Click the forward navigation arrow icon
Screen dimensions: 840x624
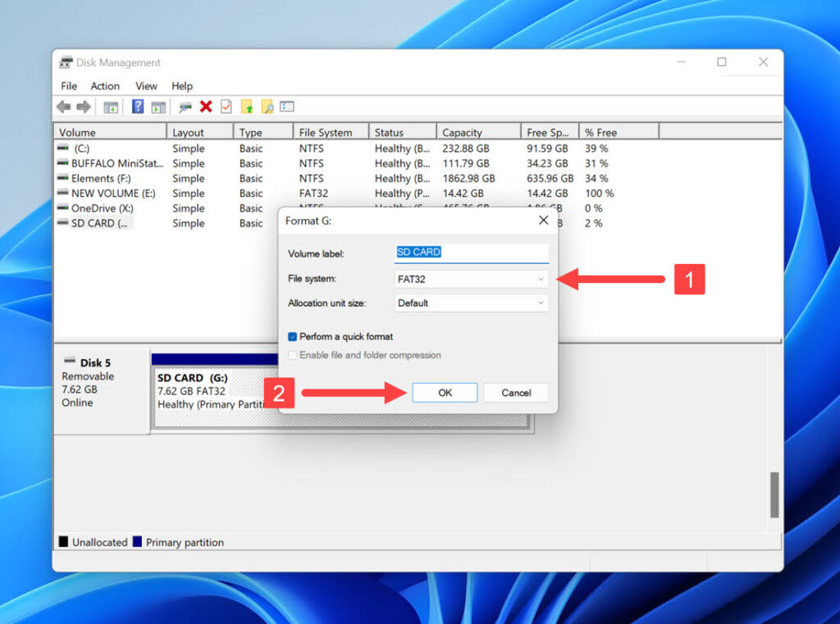(82, 107)
